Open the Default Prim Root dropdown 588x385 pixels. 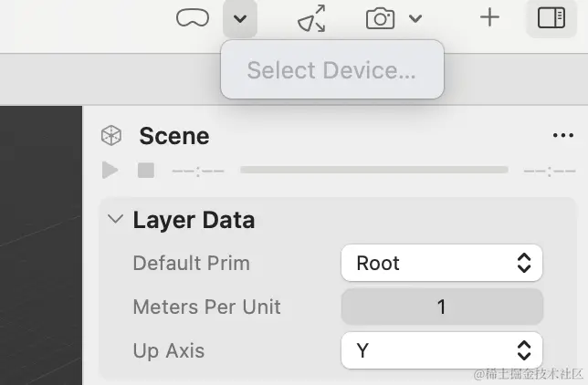tap(442, 263)
